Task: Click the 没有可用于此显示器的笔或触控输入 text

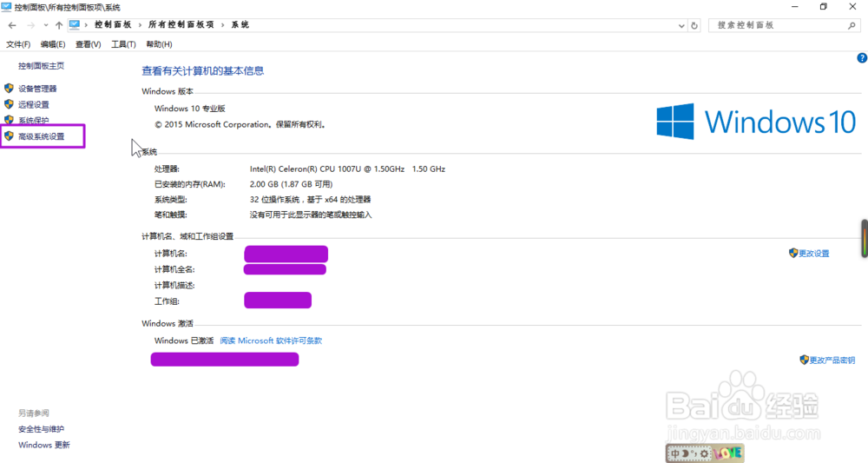Action: 311,215
